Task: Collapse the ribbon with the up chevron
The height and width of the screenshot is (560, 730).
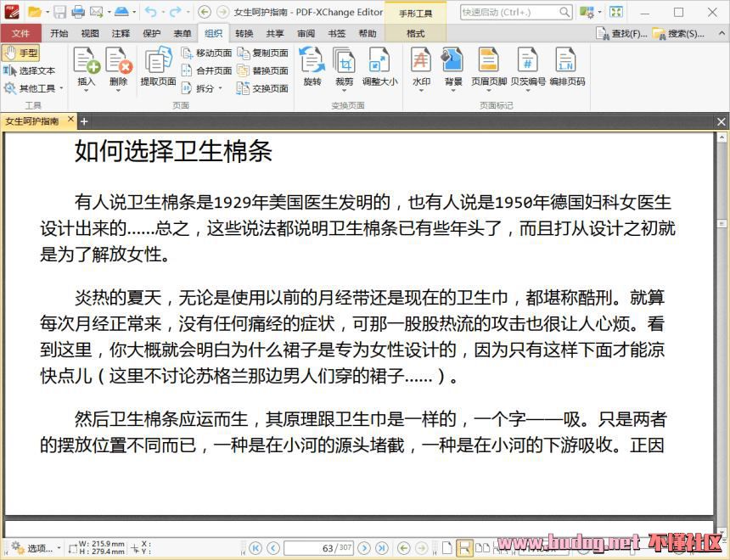Action: tap(722, 34)
